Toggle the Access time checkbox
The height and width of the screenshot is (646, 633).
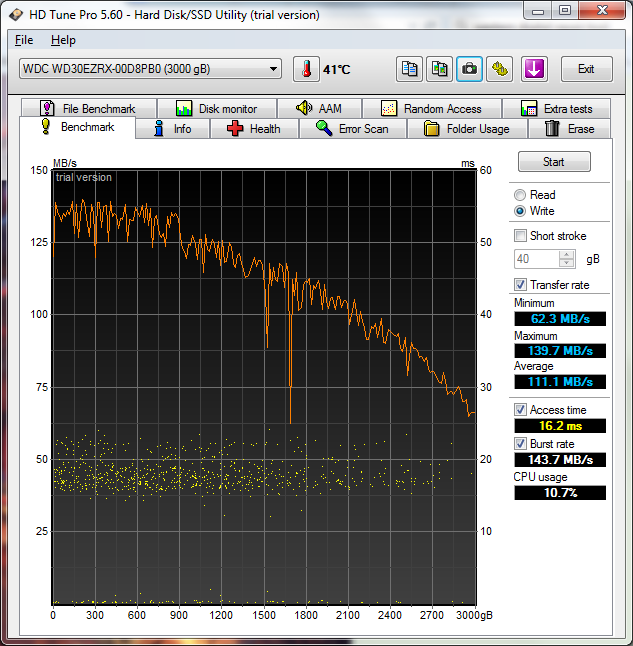point(520,410)
